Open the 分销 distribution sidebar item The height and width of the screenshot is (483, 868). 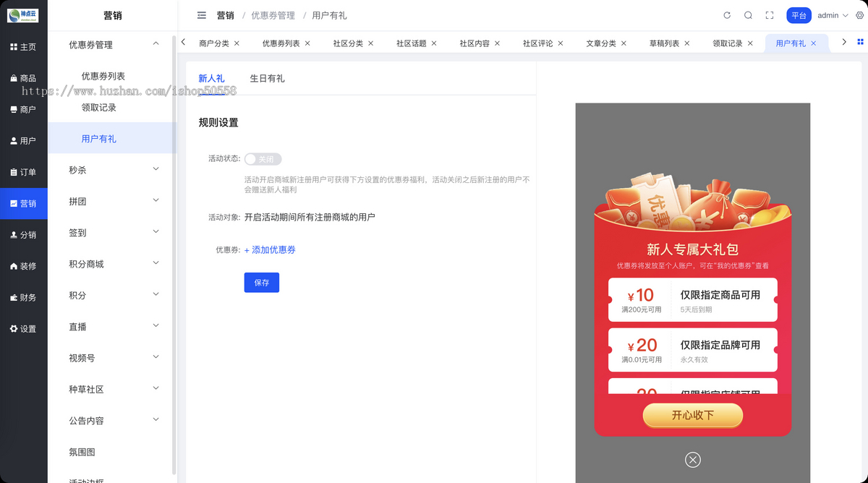(23, 235)
